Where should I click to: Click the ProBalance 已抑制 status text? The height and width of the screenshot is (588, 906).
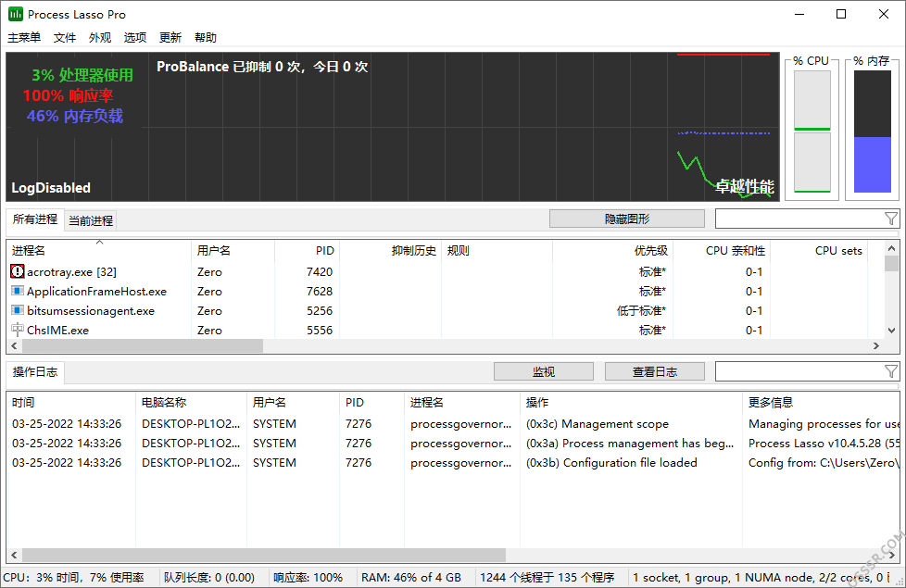262,67
